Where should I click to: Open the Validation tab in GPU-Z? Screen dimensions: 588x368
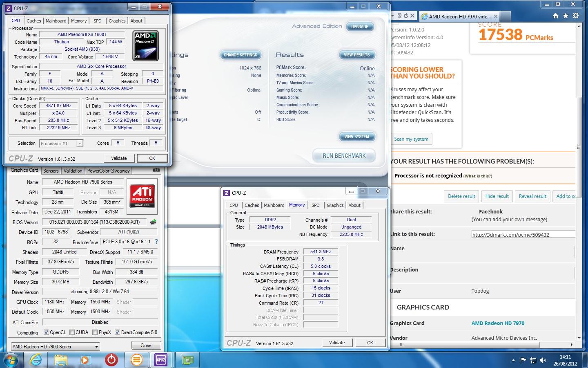73,171
